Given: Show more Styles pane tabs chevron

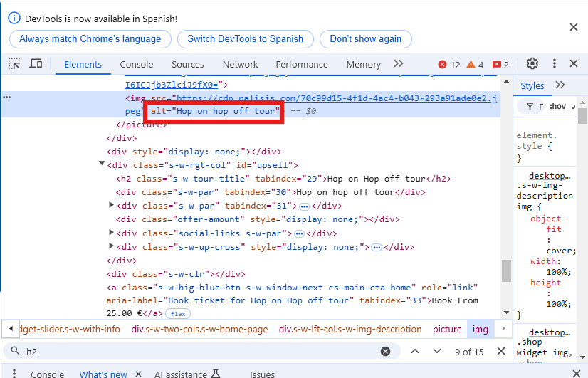Looking at the screenshot, I should [x=560, y=85].
